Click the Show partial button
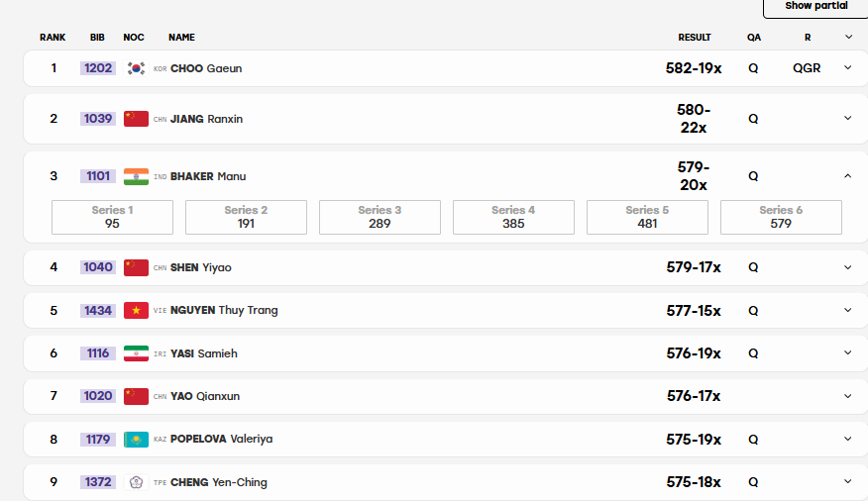Image resolution: width=868 pixels, height=501 pixels. [x=815, y=7]
